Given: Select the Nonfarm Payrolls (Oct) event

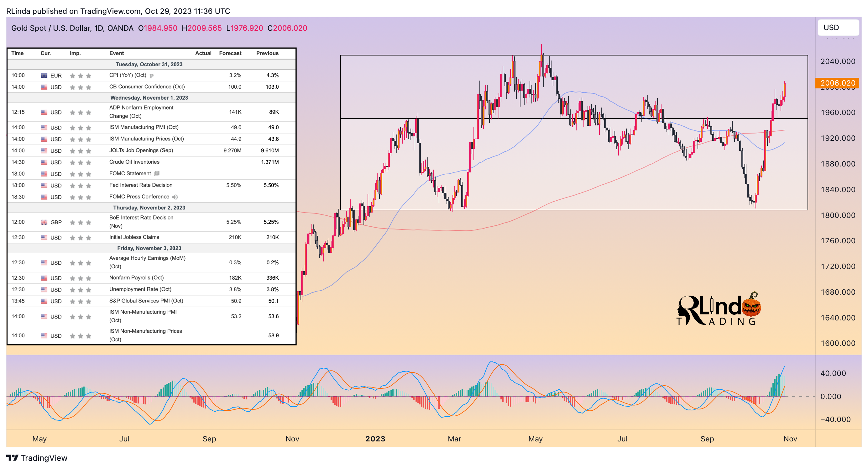Looking at the screenshot, I should [137, 277].
